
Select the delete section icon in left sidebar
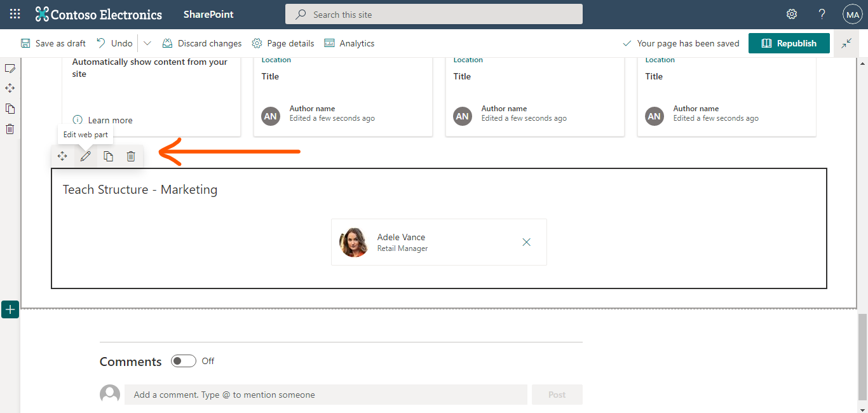click(10, 128)
